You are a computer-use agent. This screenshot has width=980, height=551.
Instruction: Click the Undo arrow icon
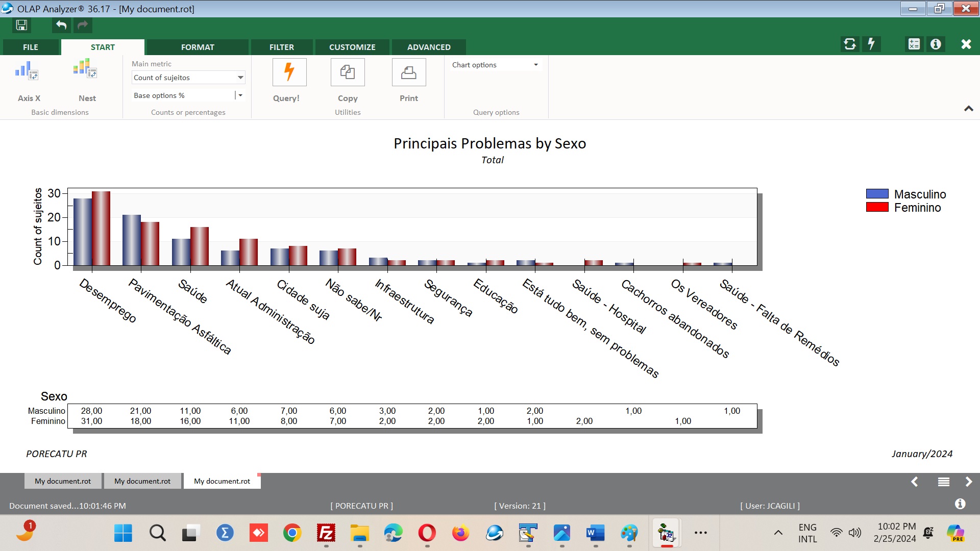[61, 25]
